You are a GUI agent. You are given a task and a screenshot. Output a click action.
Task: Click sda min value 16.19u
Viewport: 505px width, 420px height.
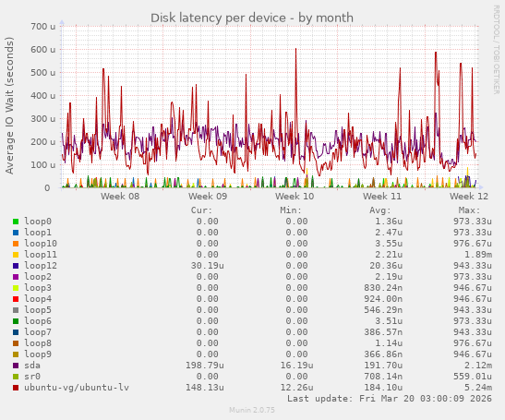tap(296, 366)
